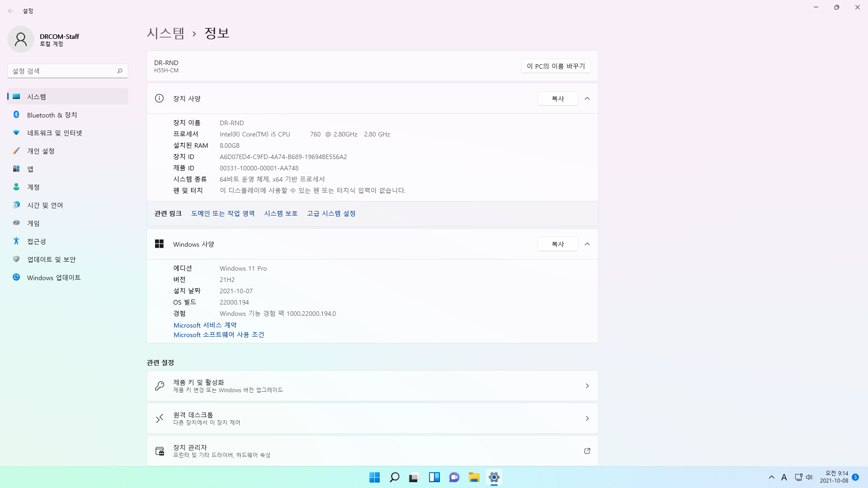This screenshot has width=868, height=488.
Task: Open Microsoft 서비스 계약 link
Action: pos(205,325)
